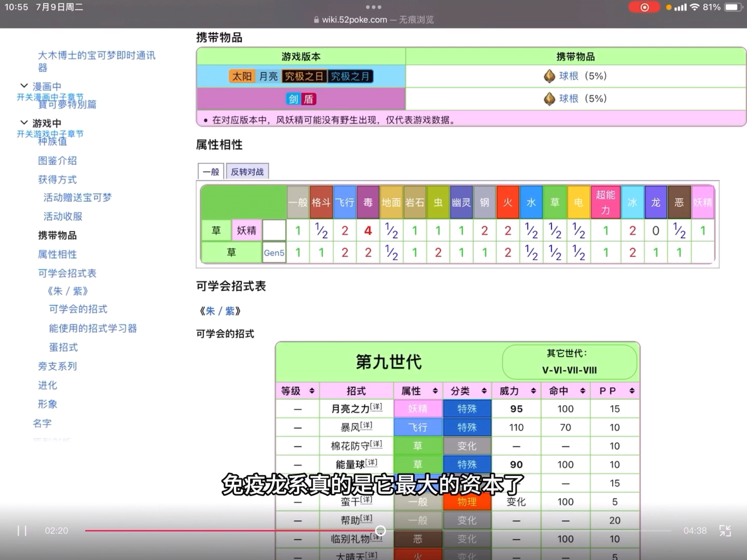The height and width of the screenshot is (560, 747).
Task: Open 寶可夢特別篇 sidebar link
Action: tap(67, 104)
